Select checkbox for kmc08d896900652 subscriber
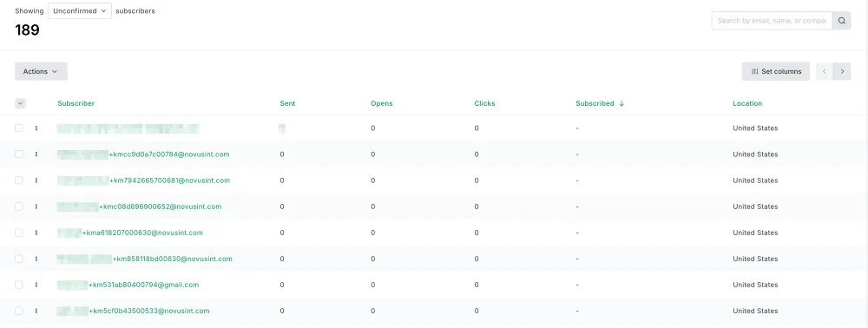The height and width of the screenshot is (328, 868). point(19,207)
